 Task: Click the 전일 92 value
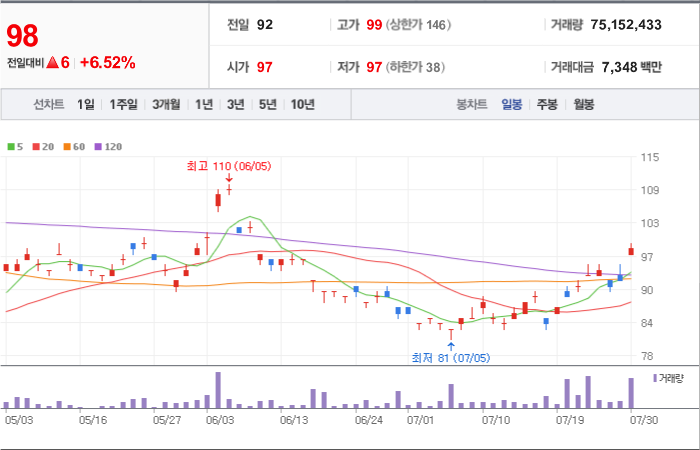pyautogui.click(x=265, y=25)
